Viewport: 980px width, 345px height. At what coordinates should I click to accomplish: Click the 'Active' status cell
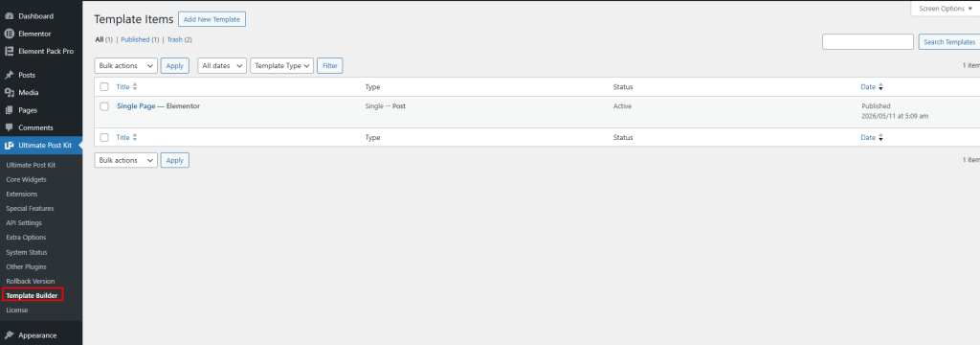click(x=622, y=106)
